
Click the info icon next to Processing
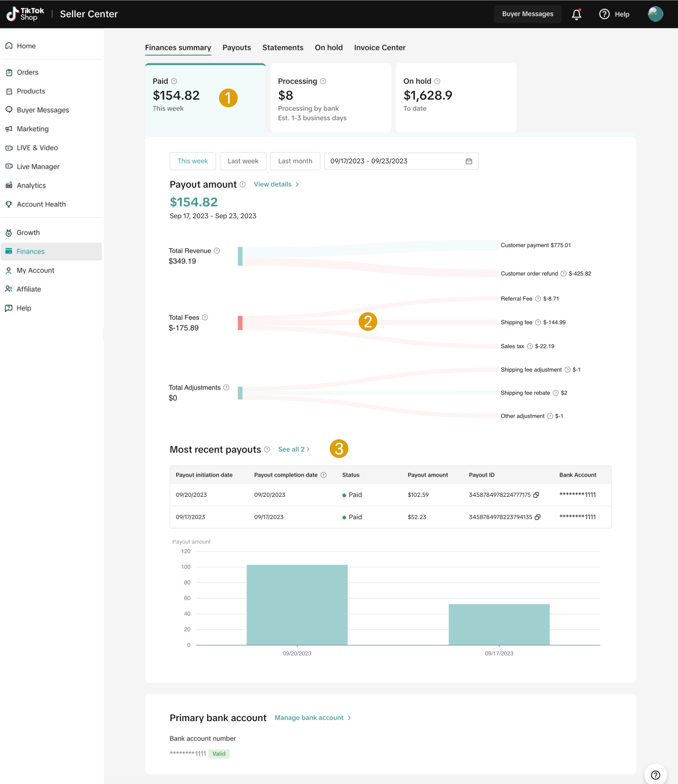tap(323, 81)
